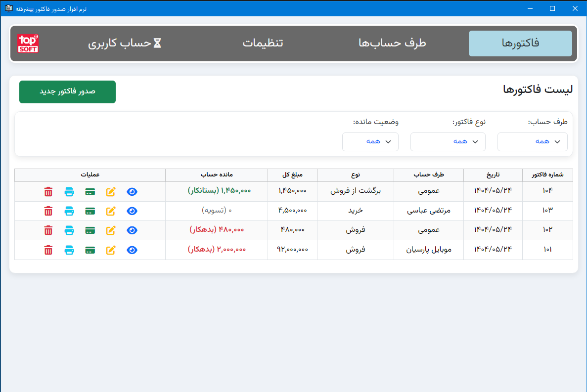587x392 pixels.
Task: Show invoice 104 details using eye icon
Action: [x=132, y=191]
